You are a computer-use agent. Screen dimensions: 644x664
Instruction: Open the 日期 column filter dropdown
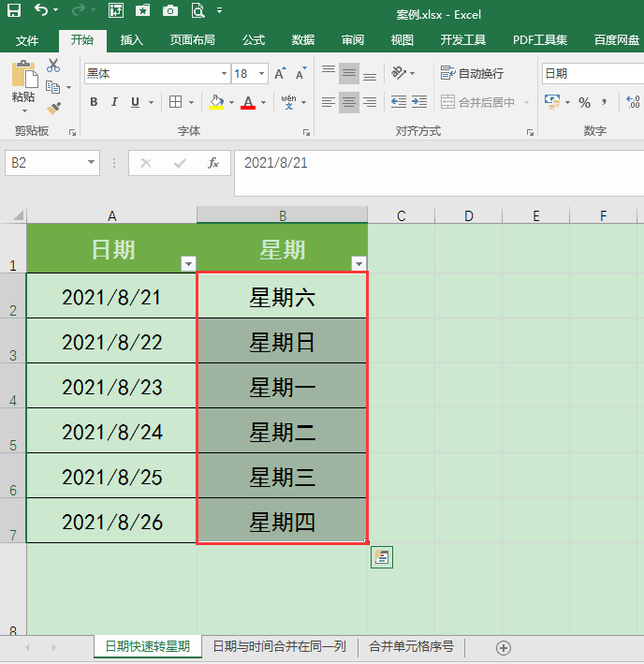pyautogui.click(x=188, y=263)
